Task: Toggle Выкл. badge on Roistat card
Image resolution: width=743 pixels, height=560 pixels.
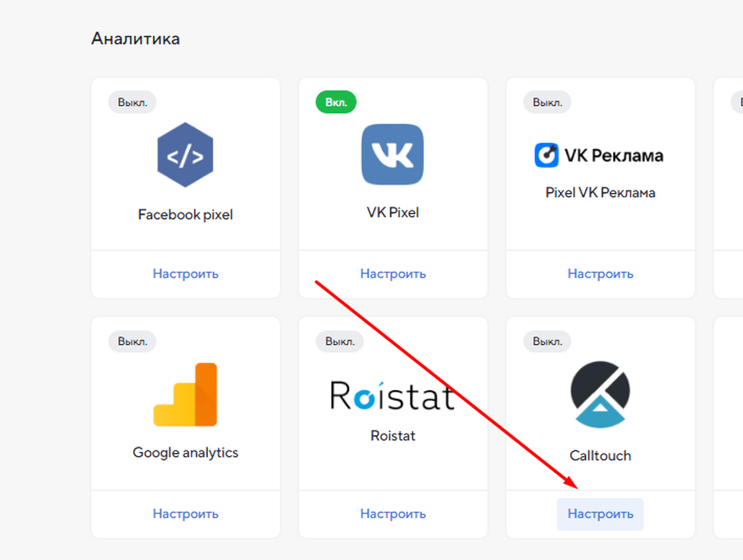Action: tap(340, 341)
